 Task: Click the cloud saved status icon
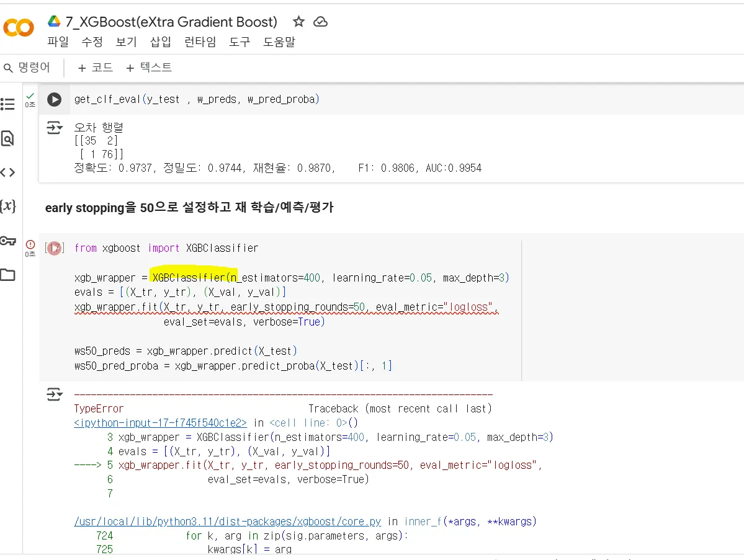(x=321, y=21)
